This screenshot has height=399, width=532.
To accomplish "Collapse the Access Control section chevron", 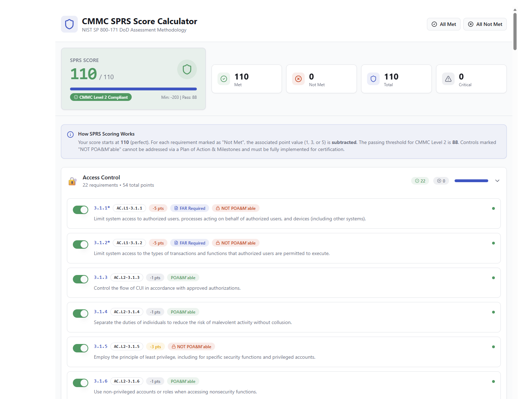I will pyautogui.click(x=497, y=181).
